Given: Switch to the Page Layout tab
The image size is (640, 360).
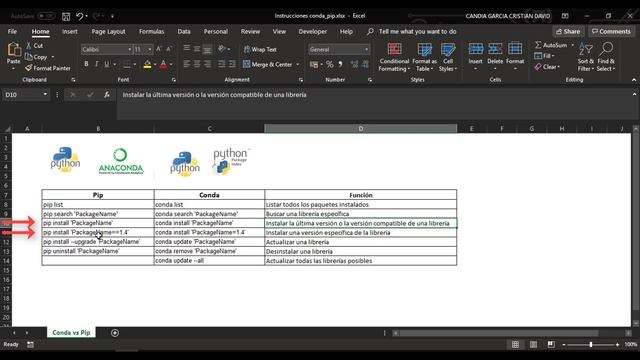Looking at the screenshot, I should 108,31.
